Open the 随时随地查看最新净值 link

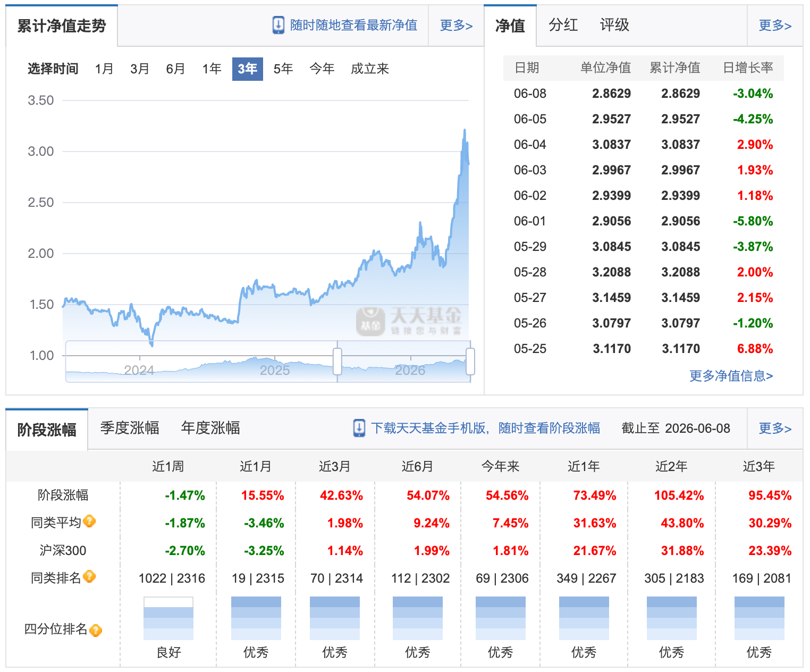pos(353,25)
